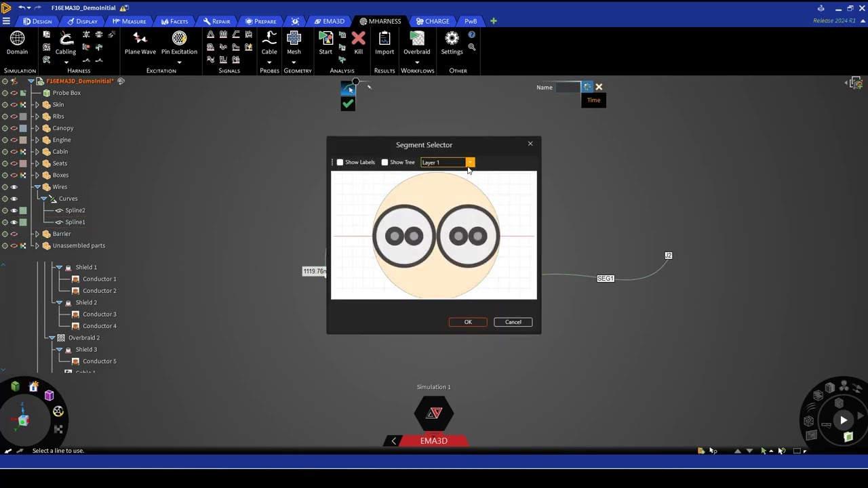868x488 pixels.
Task: Open the Overbraid workflow
Action: (417, 43)
